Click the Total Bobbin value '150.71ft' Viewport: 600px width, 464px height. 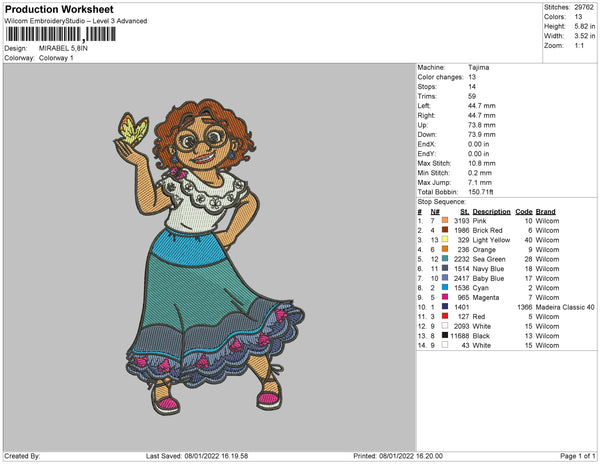pos(481,192)
